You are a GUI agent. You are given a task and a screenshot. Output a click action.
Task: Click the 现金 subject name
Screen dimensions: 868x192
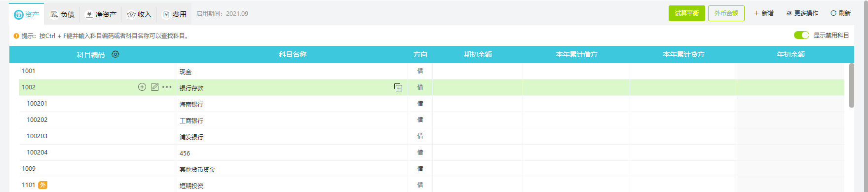tap(186, 72)
